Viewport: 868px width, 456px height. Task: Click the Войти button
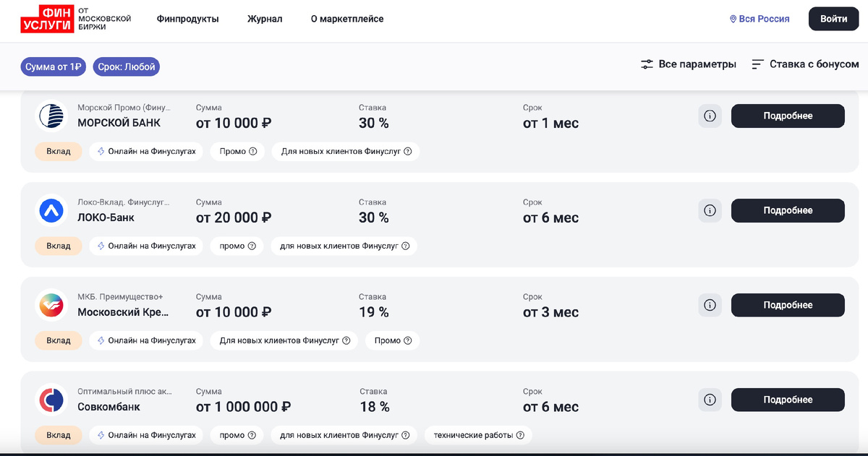point(834,19)
